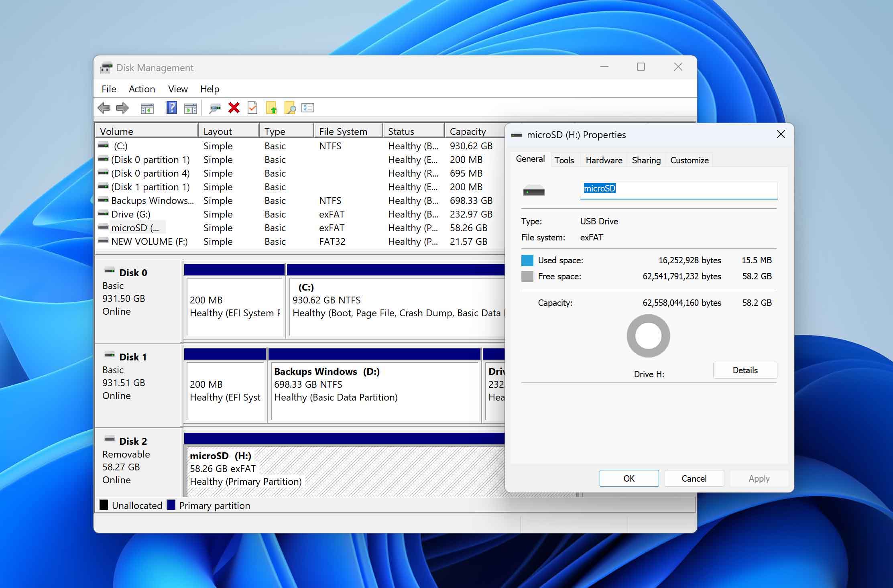Click the Disk Management title bar app icon

point(106,68)
